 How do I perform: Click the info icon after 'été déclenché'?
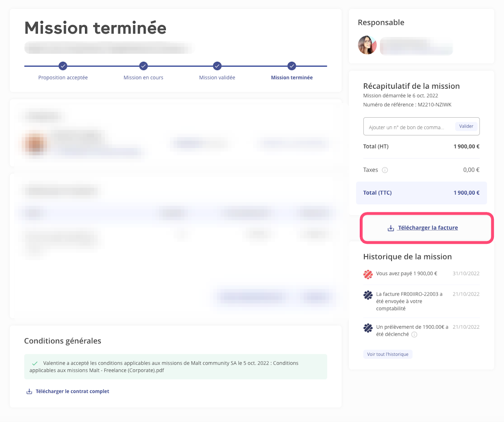[414, 335]
